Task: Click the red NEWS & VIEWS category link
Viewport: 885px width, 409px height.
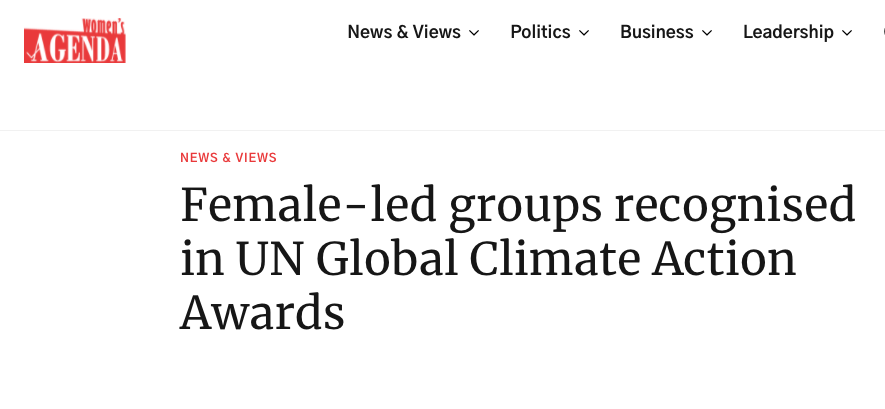Action: (228, 158)
